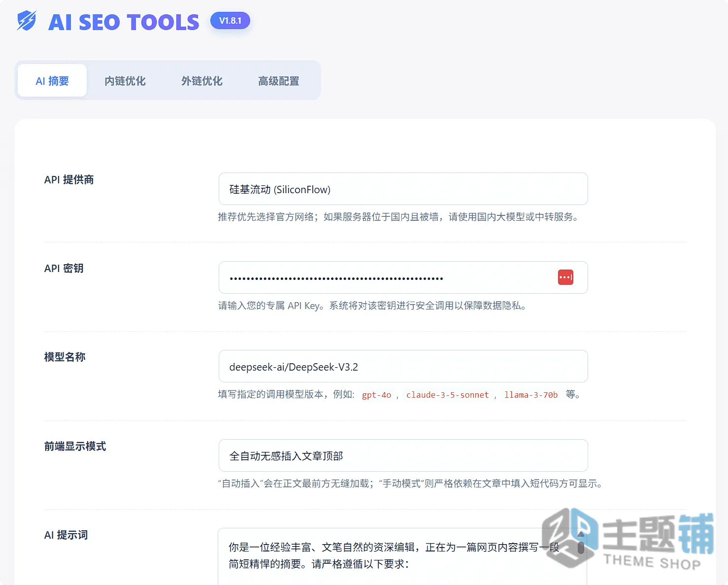728x585 pixels.
Task: Open the API 提供商 dropdown showing 硅基流动
Action: [403, 189]
